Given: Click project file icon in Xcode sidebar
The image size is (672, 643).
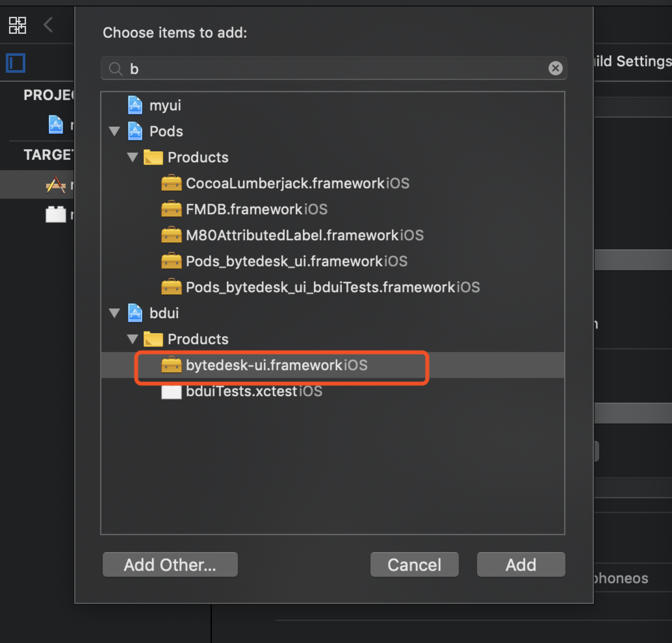Looking at the screenshot, I should click(x=56, y=124).
